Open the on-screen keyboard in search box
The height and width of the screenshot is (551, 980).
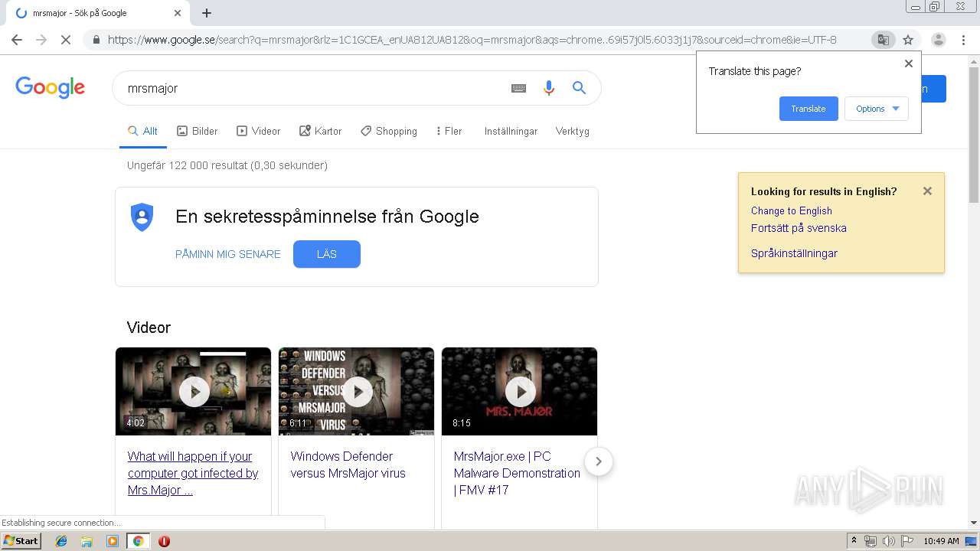pyautogui.click(x=518, y=88)
